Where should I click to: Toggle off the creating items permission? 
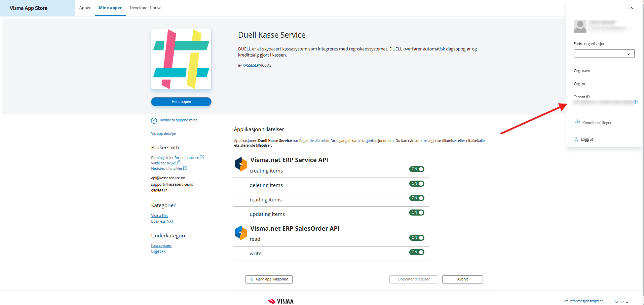click(x=417, y=169)
